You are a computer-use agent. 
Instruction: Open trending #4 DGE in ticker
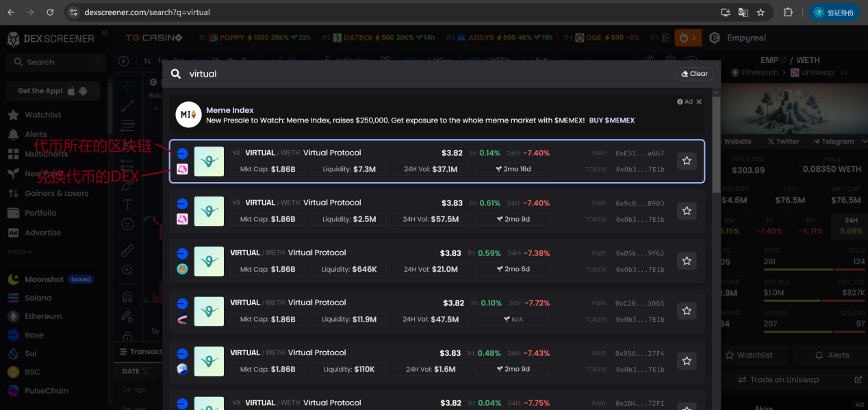[602, 38]
